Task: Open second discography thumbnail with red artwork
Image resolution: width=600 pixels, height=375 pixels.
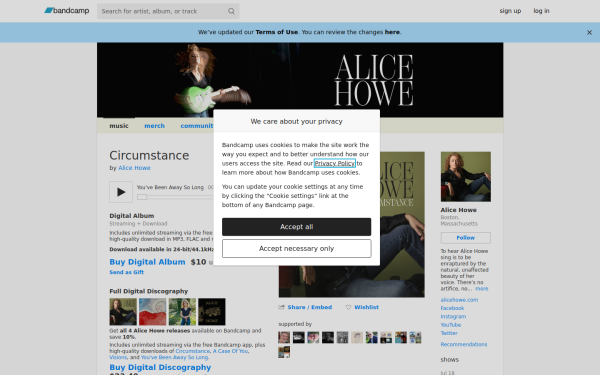Action: coord(153,312)
